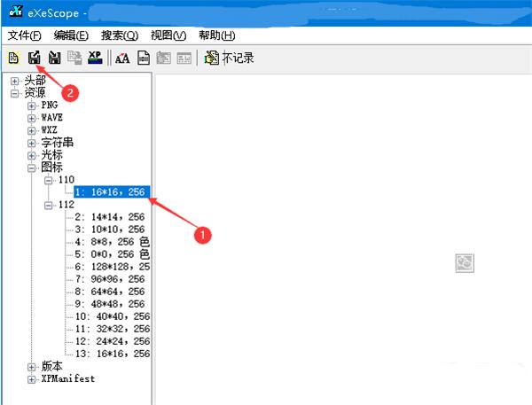Select icon entry 12: 24*24, 256
Screen dimensions: 532x405
pyautogui.click(x=112, y=341)
